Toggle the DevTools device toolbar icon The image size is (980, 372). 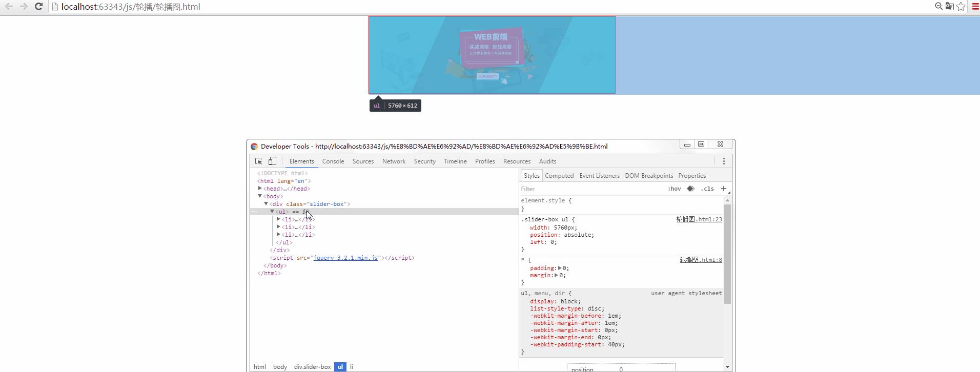point(273,161)
